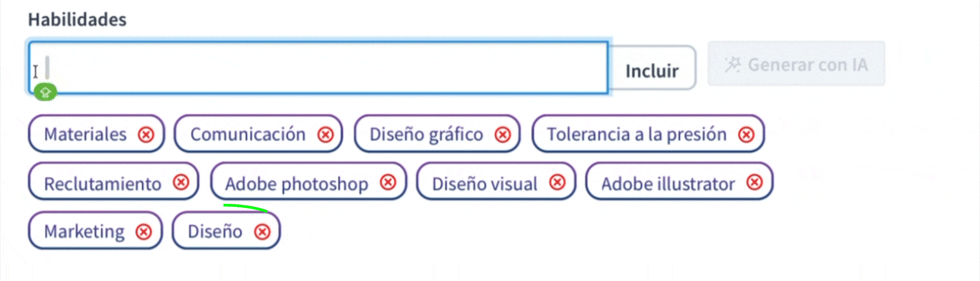Delete the Marketing skill tag
This screenshot has height=281, width=980.
pyautogui.click(x=144, y=231)
